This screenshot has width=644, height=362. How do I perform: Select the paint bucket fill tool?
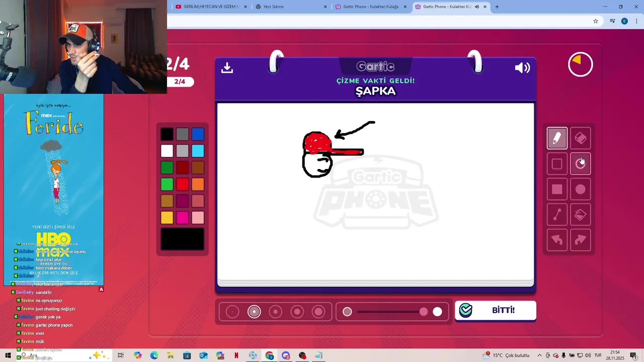click(x=580, y=215)
